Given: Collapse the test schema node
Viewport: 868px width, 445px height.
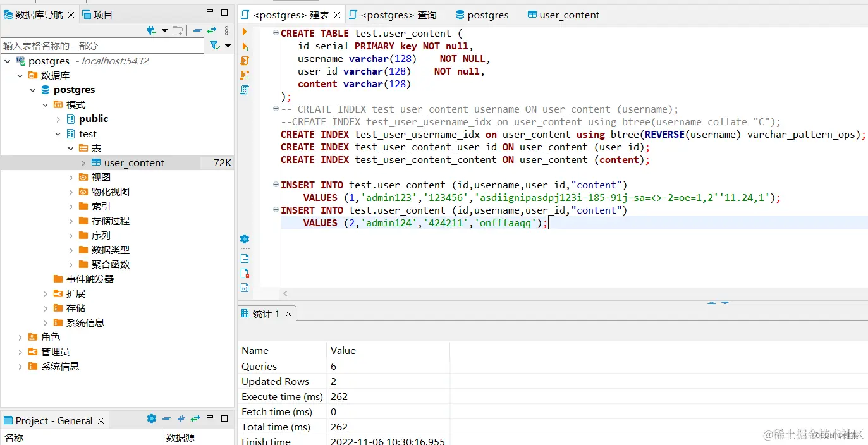Looking at the screenshot, I should pyautogui.click(x=58, y=134).
